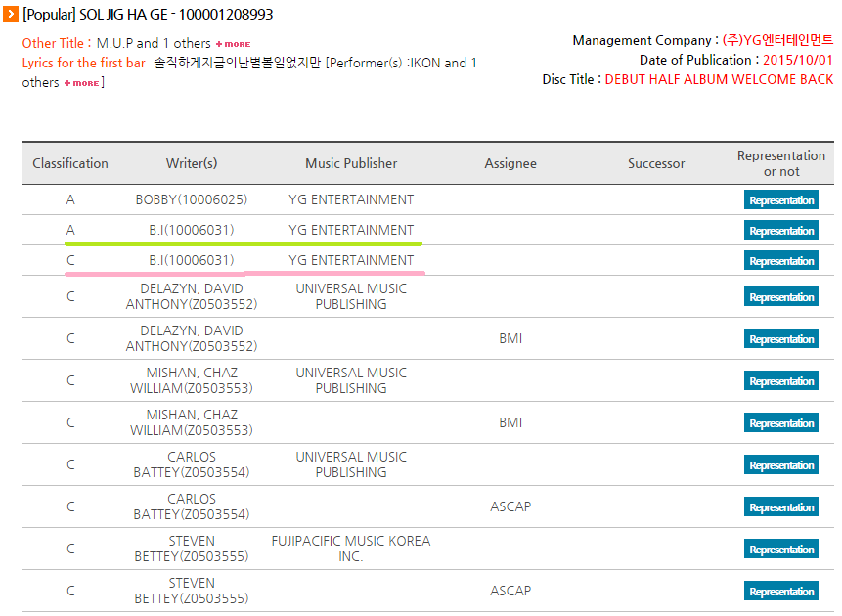Click Representation for STEVEN BETTEY ASCAP row
This screenshot has width=842, height=616.
780,591
